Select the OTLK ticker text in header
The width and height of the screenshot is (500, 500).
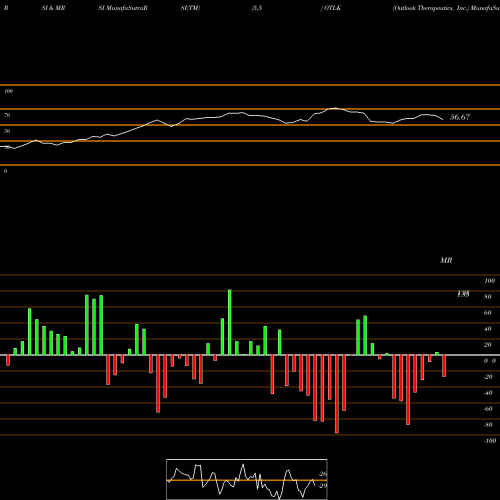point(332,8)
